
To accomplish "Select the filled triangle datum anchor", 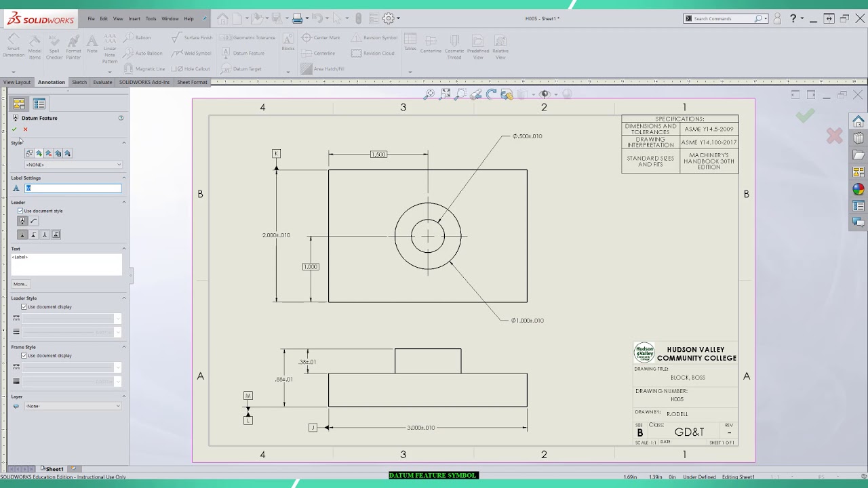I will [x=22, y=235].
